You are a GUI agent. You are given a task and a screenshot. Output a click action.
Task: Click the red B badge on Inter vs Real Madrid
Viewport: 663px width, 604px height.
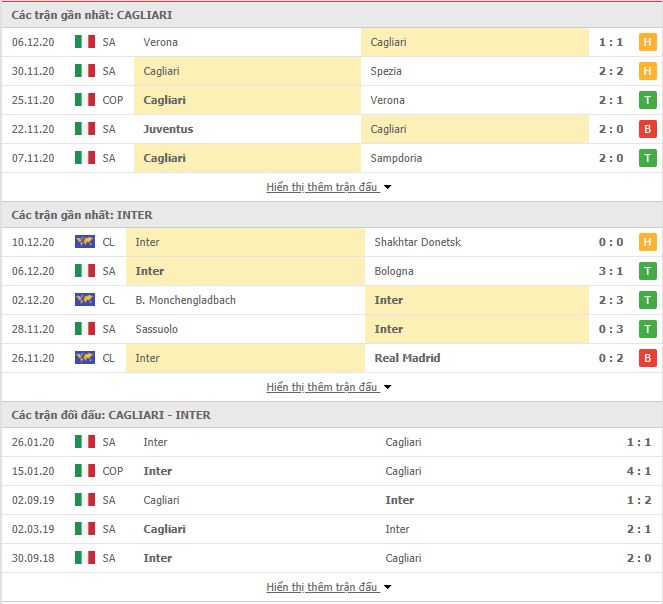647,358
